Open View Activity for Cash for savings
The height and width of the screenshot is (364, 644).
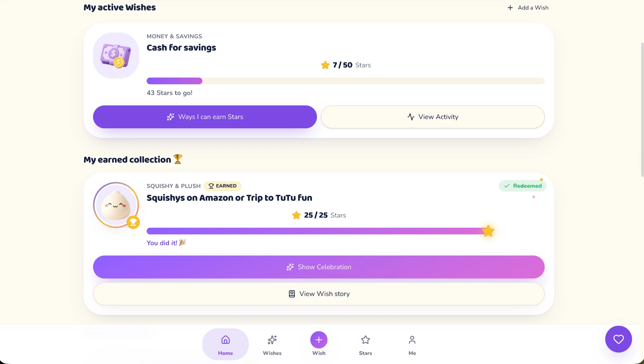pos(432,117)
